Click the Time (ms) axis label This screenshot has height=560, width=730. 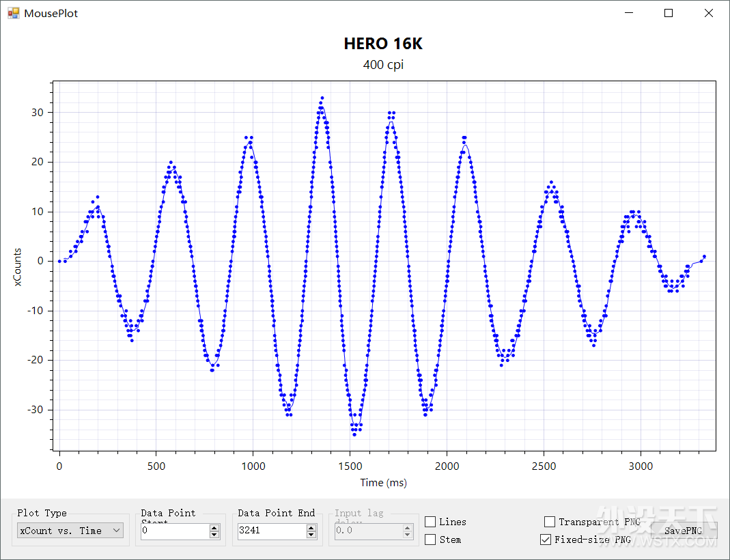(383, 483)
